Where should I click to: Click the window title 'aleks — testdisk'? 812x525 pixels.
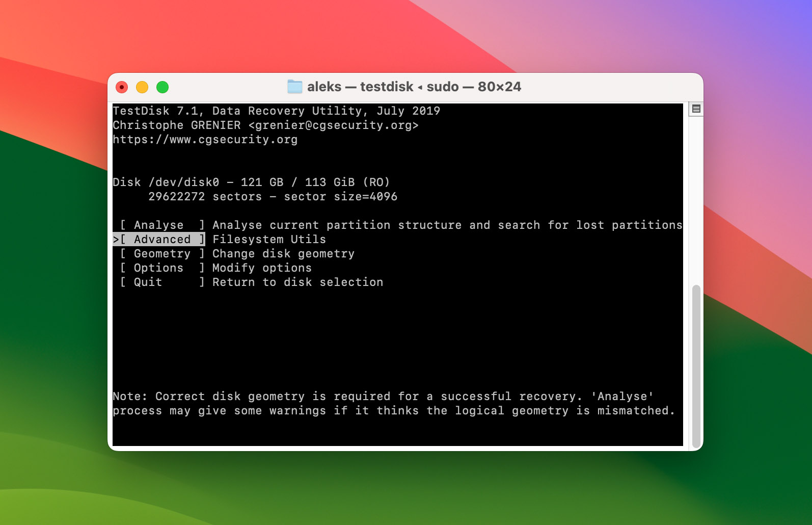[x=360, y=87]
